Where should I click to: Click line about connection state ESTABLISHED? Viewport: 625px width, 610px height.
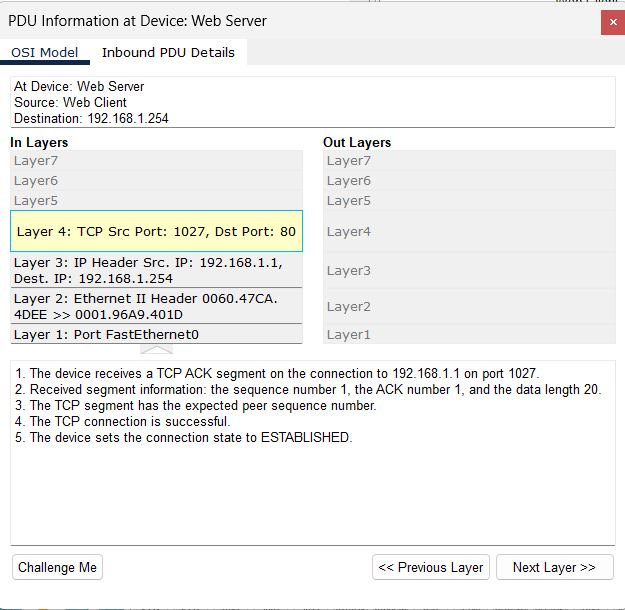[x=184, y=437]
